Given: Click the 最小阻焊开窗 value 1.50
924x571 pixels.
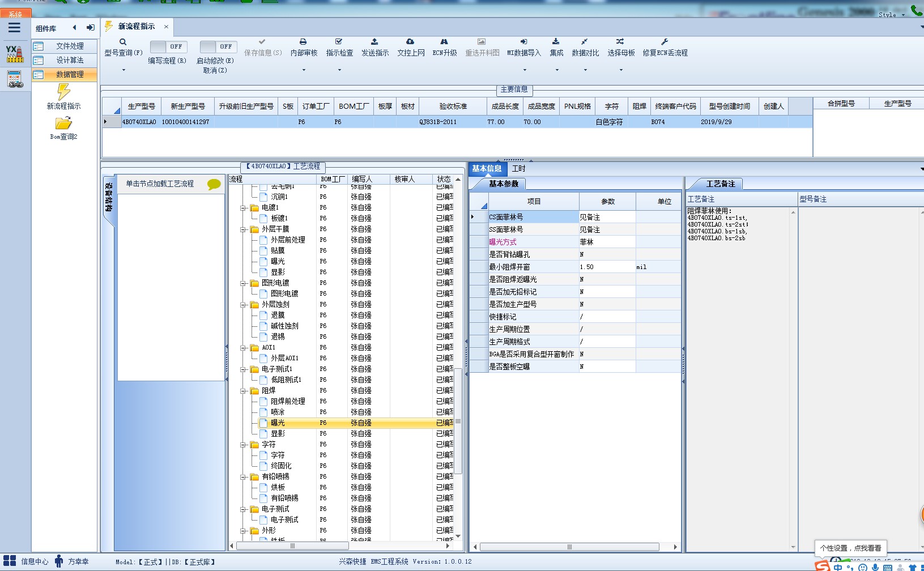Looking at the screenshot, I should click(x=607, y=267).
